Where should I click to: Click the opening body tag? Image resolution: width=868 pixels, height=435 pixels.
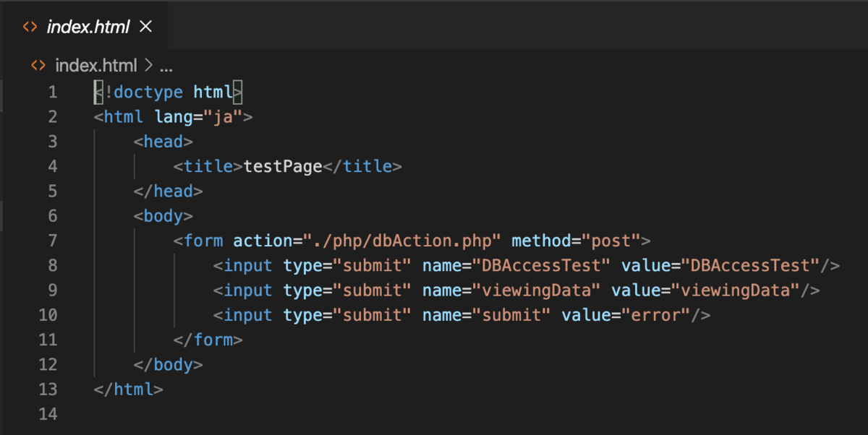click(x=163, y=215)
